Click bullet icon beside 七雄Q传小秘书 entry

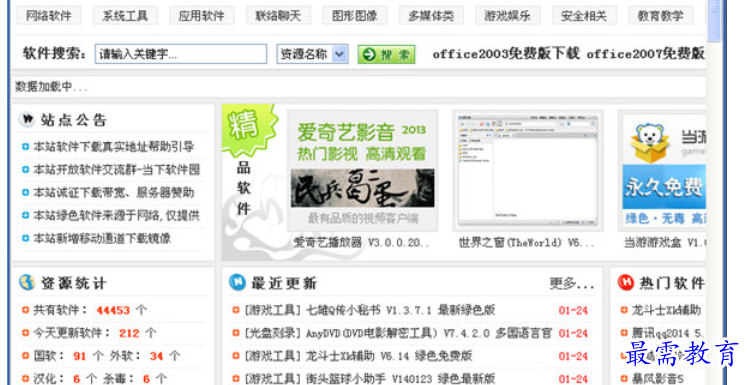pos(236,310)
